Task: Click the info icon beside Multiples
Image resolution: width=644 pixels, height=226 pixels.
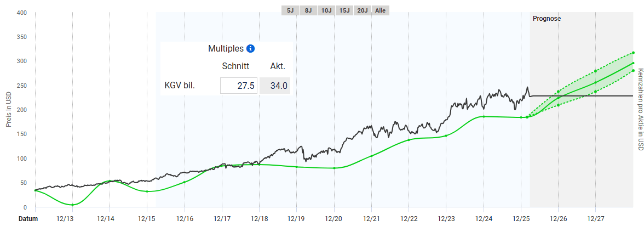Action: point(251,48)
